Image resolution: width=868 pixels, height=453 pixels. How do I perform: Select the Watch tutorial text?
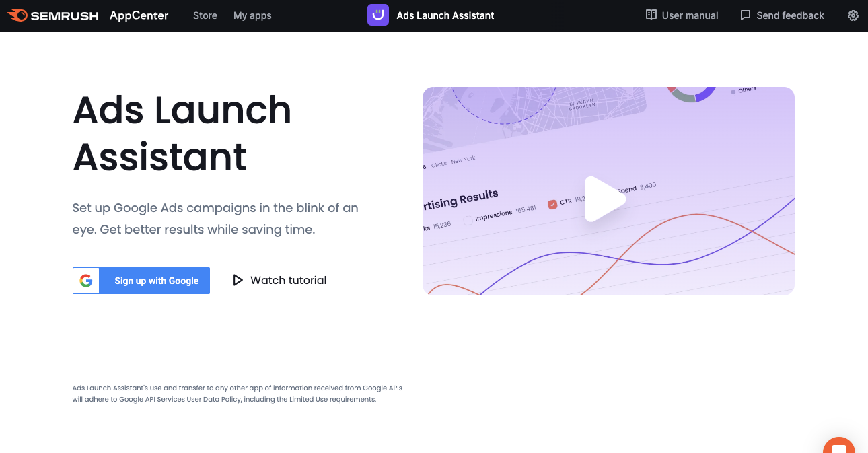(x=288, y=280)
